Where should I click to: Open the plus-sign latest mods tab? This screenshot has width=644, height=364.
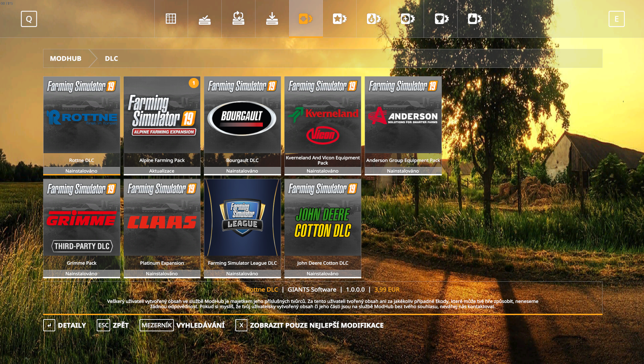407,19
